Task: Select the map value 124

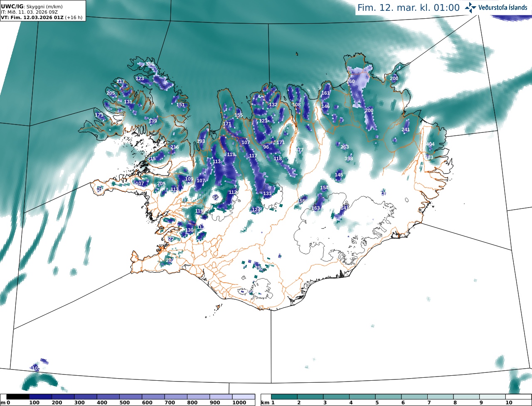Action: [x=256, y=210]
